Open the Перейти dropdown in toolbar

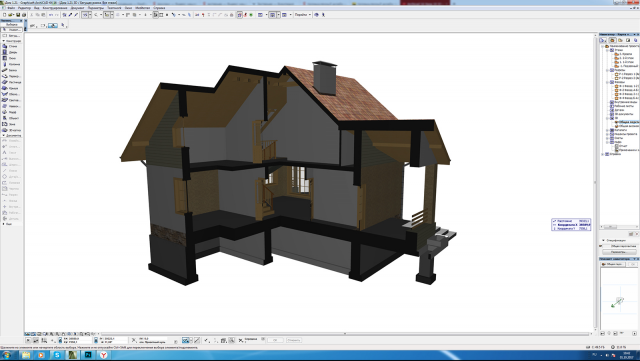(x=303, y=15)
